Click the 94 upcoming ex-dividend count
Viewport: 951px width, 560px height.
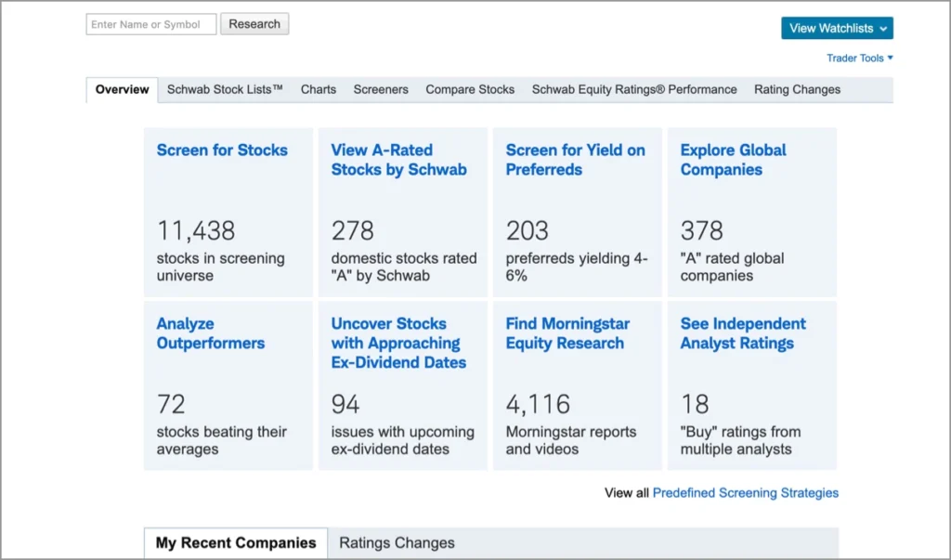[x=345, y=404]
